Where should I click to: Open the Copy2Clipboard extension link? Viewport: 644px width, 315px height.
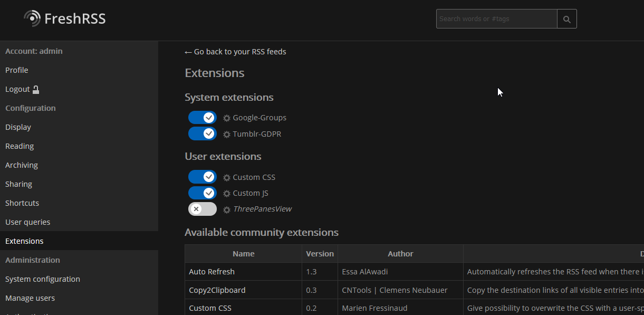coord(217,290)
